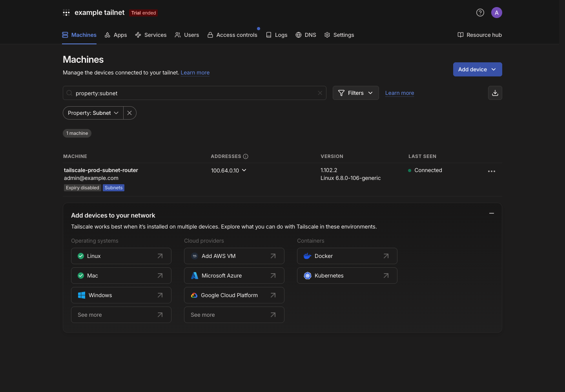Click the Kubernetes wheel icon
This screenshot has width=565, height=392.
(x=308, y=276)
